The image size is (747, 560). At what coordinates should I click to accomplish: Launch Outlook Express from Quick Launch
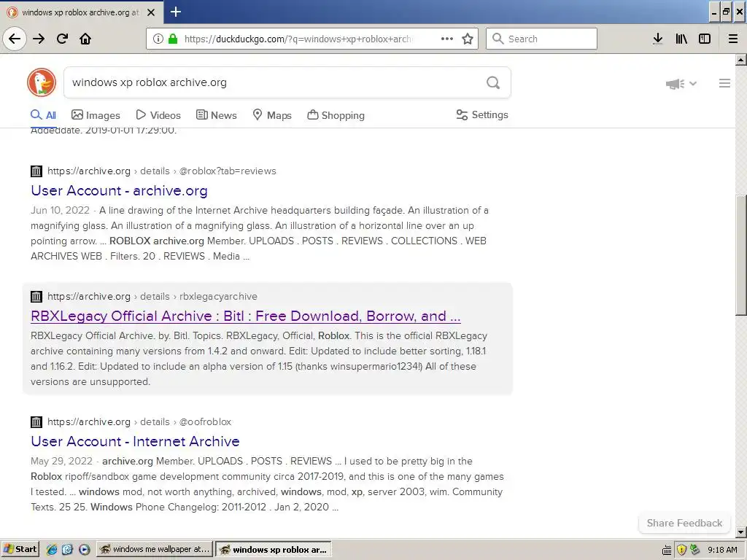67,550
